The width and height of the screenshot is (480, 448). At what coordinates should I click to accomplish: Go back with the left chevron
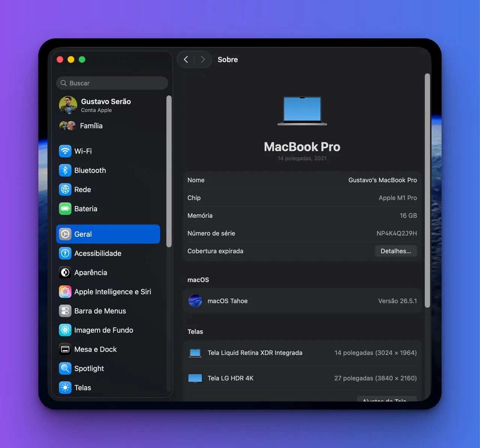point(186,59)
